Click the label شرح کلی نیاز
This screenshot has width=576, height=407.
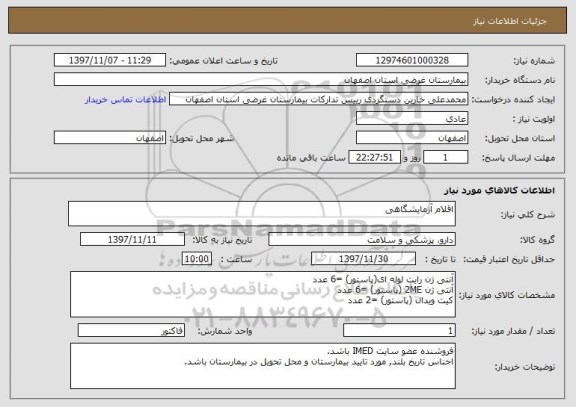528,215
